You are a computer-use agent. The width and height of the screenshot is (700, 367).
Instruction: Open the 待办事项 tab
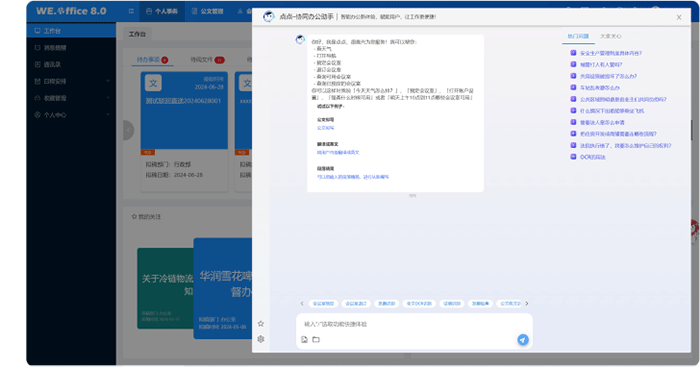click(152, 60)
